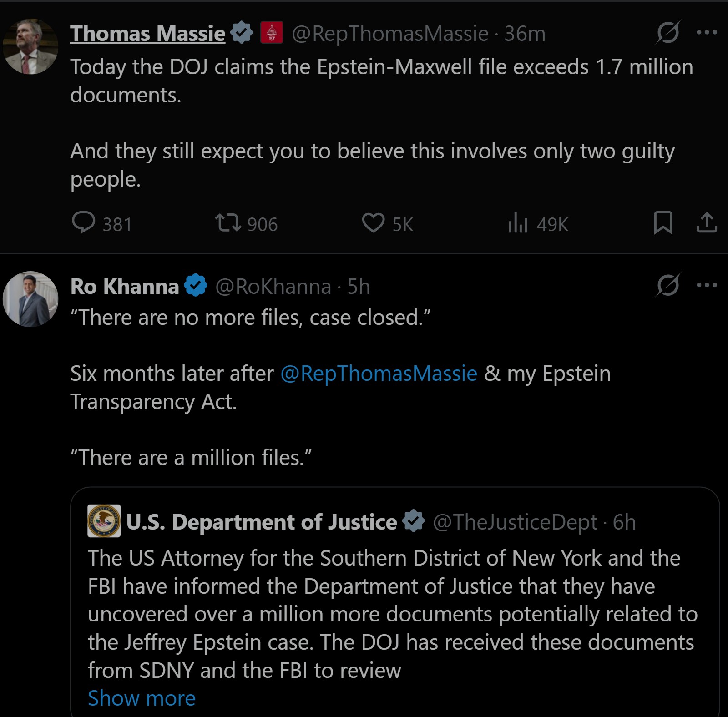Viewport: 728px width, 717px height.
Task: Open more options for Khanna's post
Action: tap(707, 285)
